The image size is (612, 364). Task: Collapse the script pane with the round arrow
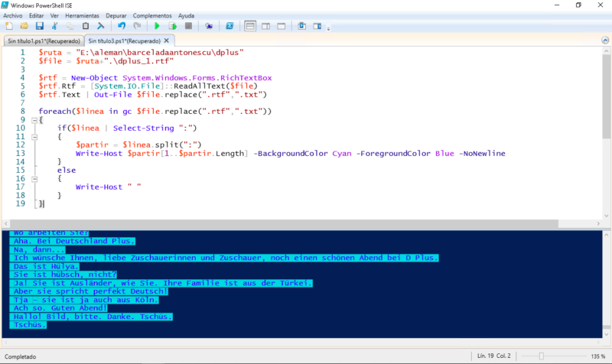click(605, 41)
